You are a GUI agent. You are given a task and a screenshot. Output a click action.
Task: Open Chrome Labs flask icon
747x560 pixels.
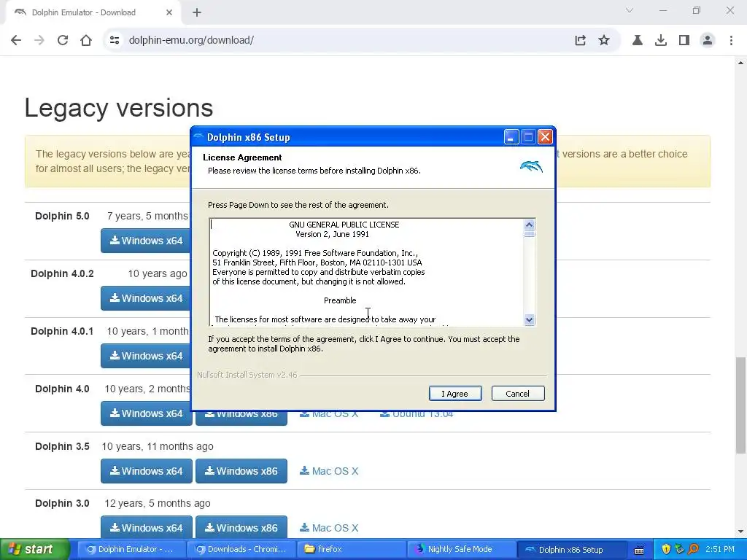coord(638,40)
